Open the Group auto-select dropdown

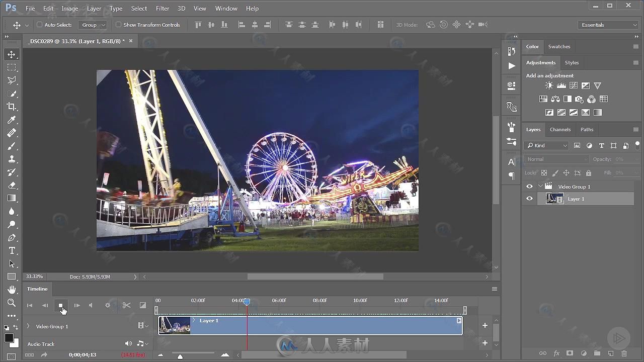94,25
